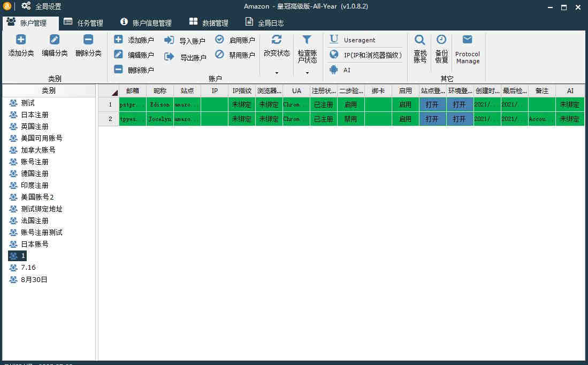Select the 印度注册 category
This screenshot has width=588, height=365.
tap(29, 185)
